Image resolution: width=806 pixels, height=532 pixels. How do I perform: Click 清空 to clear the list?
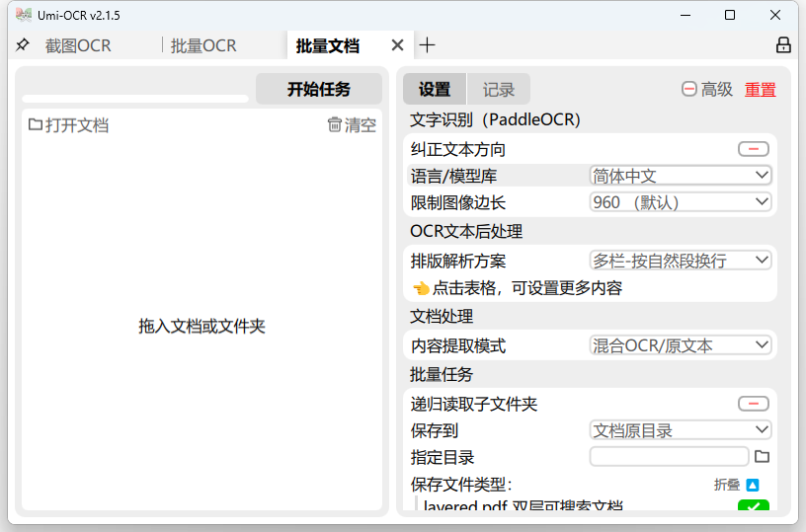click(x=352, y=124)
